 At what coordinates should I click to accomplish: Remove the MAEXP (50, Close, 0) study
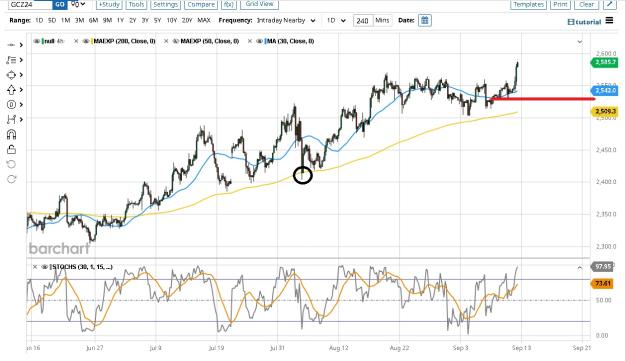166,41
